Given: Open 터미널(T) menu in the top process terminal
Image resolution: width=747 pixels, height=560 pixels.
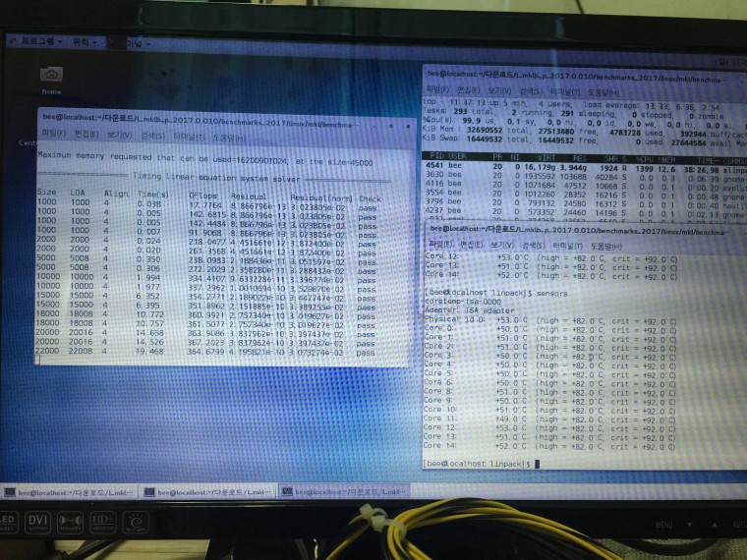Looking at the screenshot, I should pyautogui.click(x=565, y=91).
